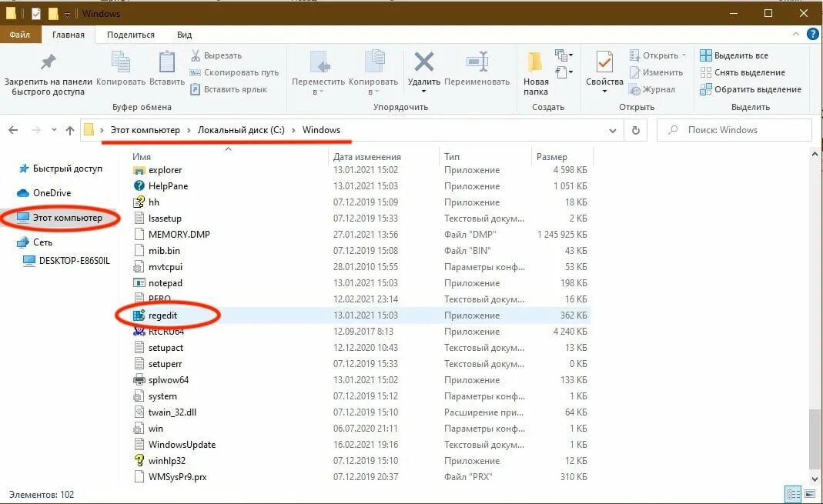
Task: Click Select none (Снять выделение)
Action: point(742,72)
